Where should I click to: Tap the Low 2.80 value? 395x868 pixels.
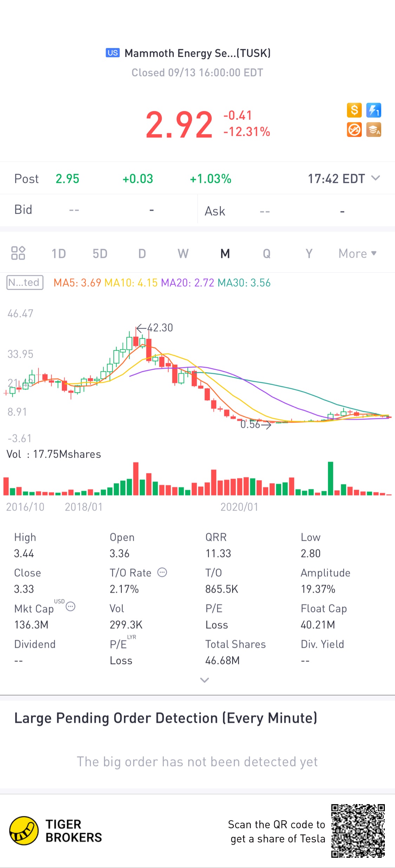click(x=311, y=553)
